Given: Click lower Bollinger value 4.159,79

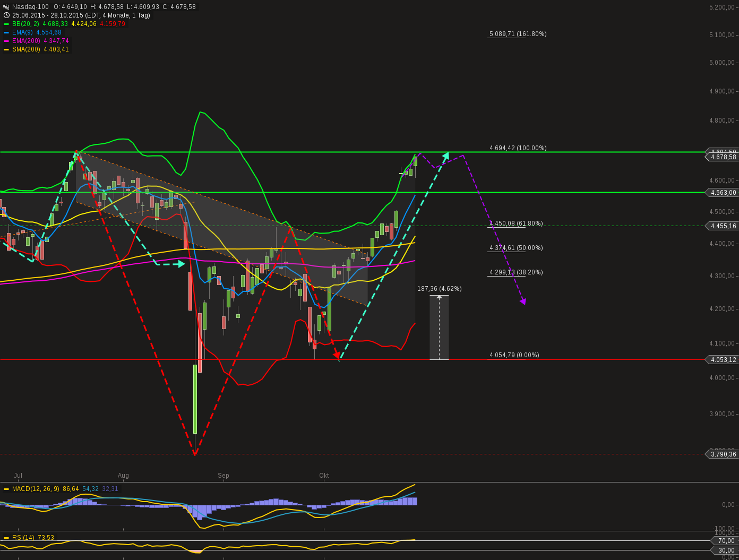Looking at the screenshot, I should (113, 24).
